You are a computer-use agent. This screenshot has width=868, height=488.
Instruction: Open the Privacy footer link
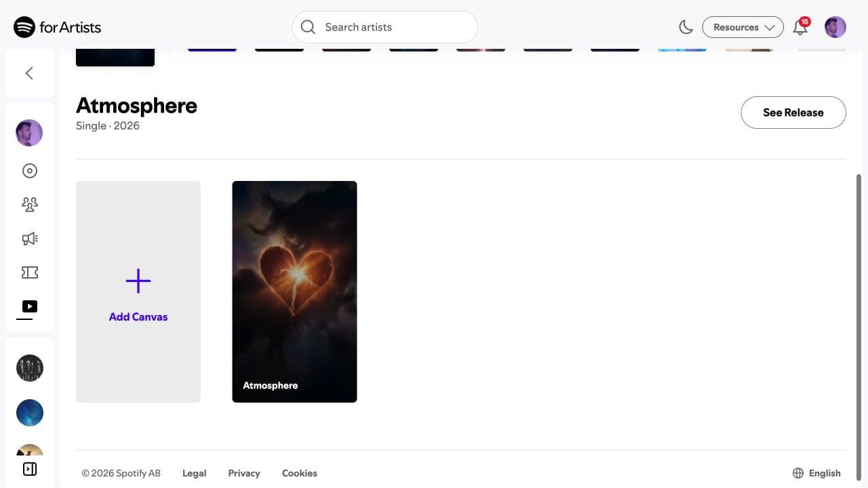(244, 473)
